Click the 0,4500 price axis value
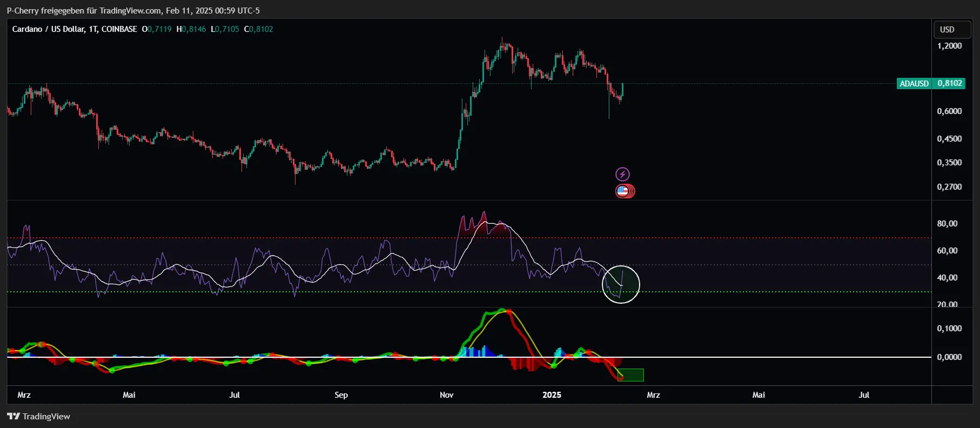Viewport: 980px width, 428px height. point(949,139)
